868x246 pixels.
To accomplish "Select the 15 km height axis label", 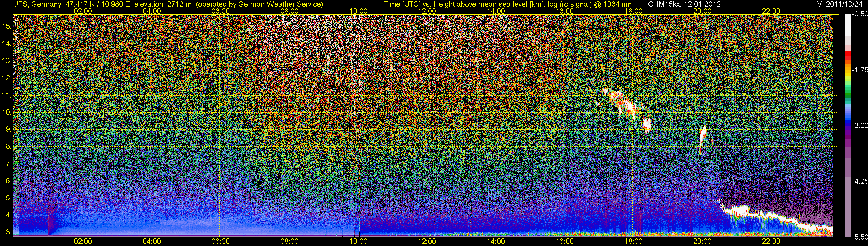I will point(6,26).
